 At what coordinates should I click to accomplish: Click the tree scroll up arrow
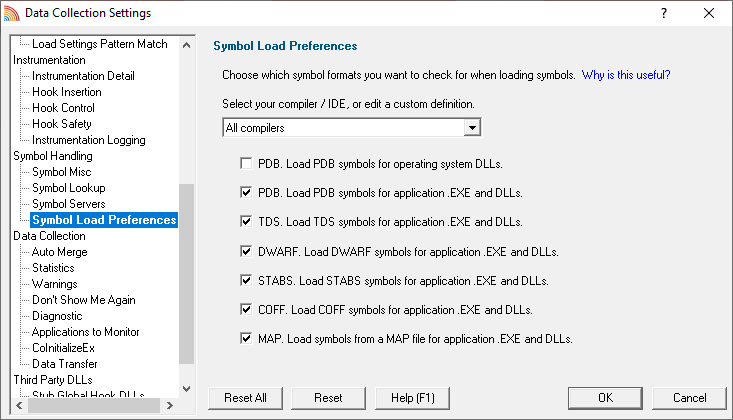click(x=187, y=45)
